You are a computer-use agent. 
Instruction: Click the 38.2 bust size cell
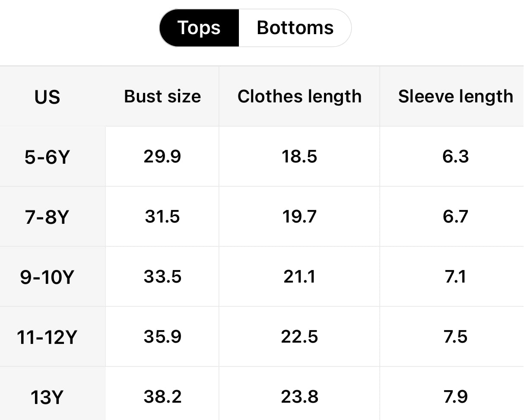pyautogui.click(x=162, y=397)
